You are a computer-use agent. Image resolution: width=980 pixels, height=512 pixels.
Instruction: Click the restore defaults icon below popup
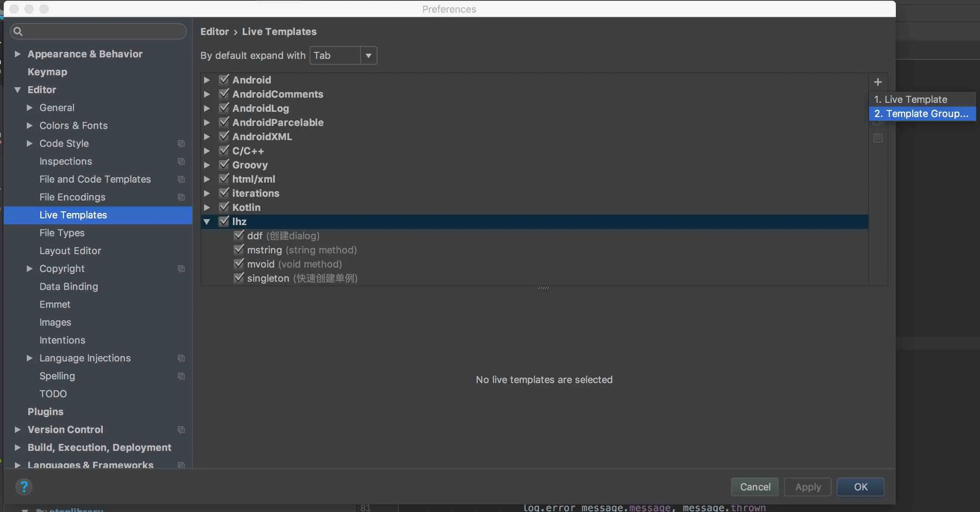point(877,138)
